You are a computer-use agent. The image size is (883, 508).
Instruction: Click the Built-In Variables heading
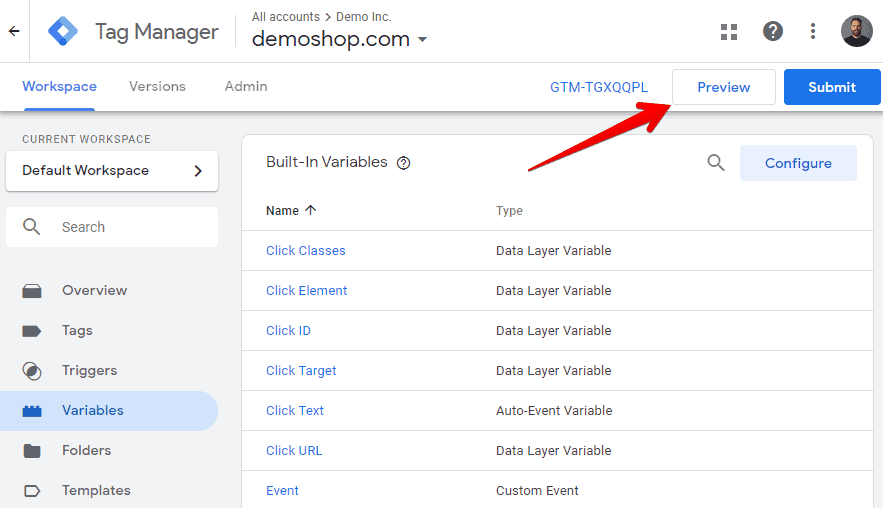[327, 162]
